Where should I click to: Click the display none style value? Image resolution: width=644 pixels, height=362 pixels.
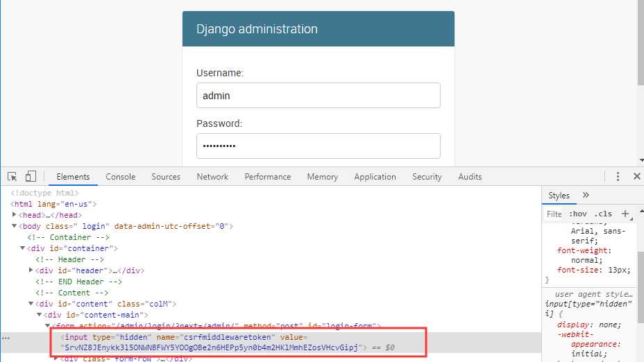coord(608,325)
